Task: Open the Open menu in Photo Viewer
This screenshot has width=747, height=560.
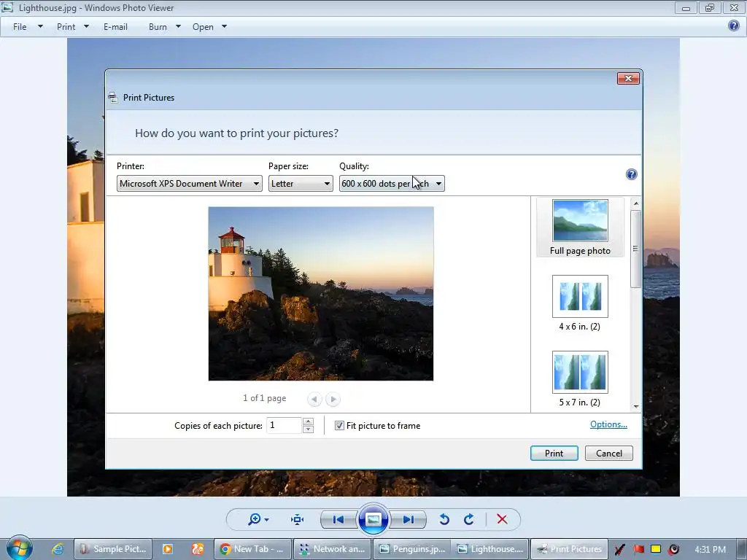Action: [209, 27]
